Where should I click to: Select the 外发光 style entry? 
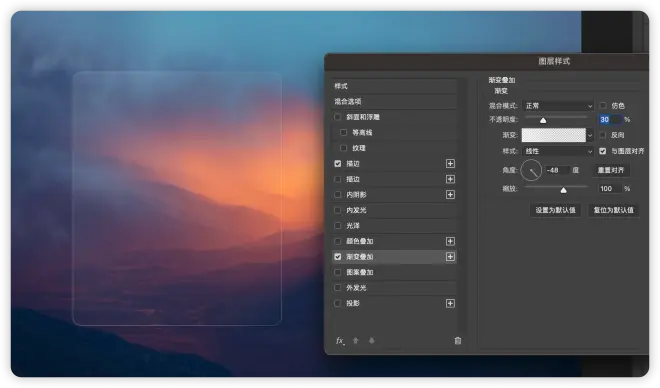[394, 288]
